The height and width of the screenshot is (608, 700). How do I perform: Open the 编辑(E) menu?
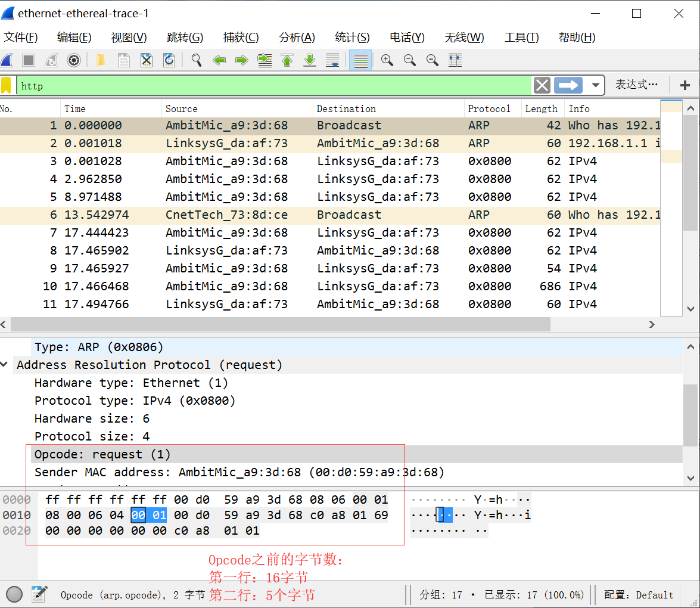[x=74, y=38]
